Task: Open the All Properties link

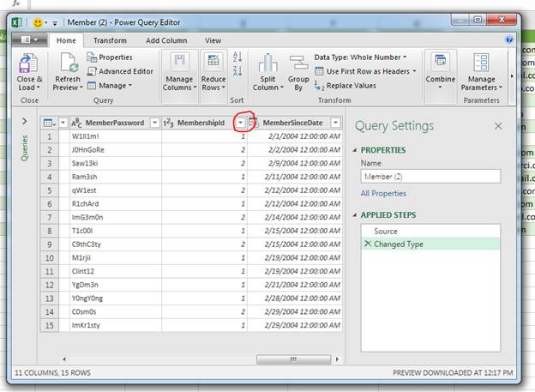Action: tap(383, 193)
